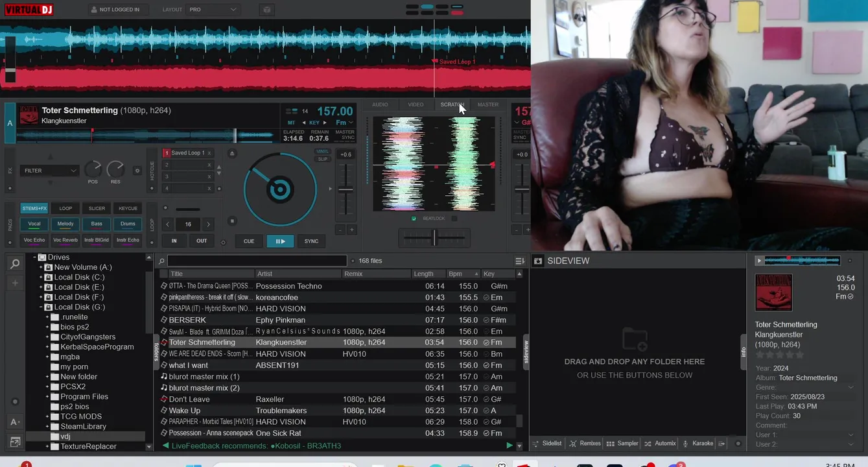Viewport: 868px width, 467px height.
Task: Click the stop button on deck A
Action: (232, 221)
